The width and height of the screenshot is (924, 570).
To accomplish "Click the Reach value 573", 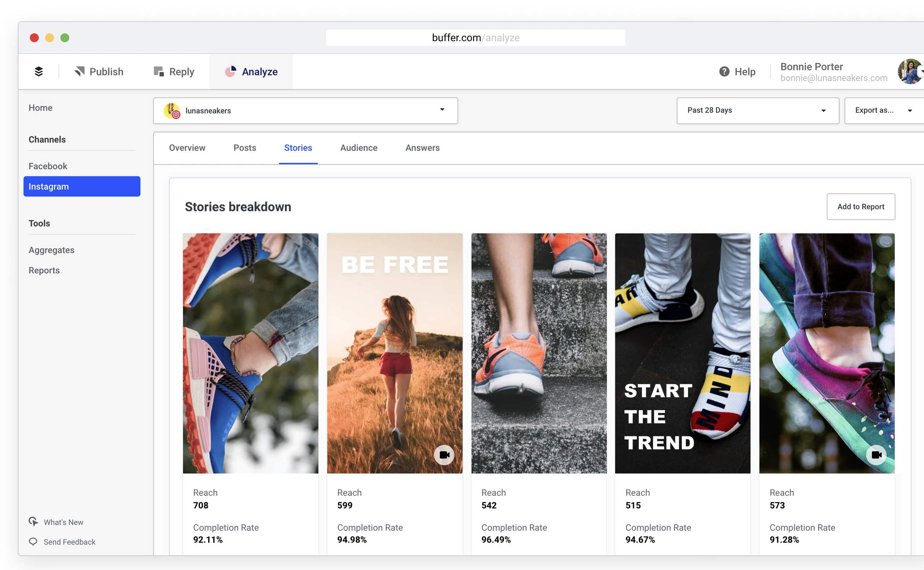I will click(777, 505).
